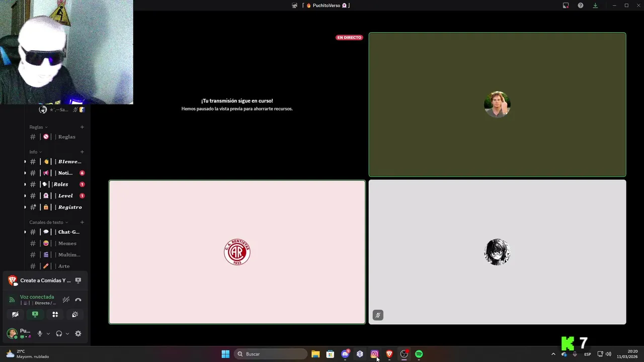644x362 pixels.
Task: Click the paused stream preview tile
Action: point(237,105)
